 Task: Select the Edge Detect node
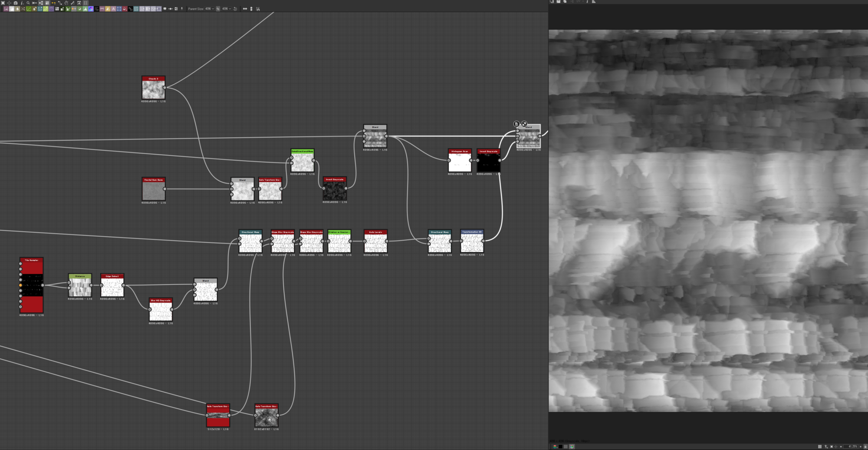112,285
